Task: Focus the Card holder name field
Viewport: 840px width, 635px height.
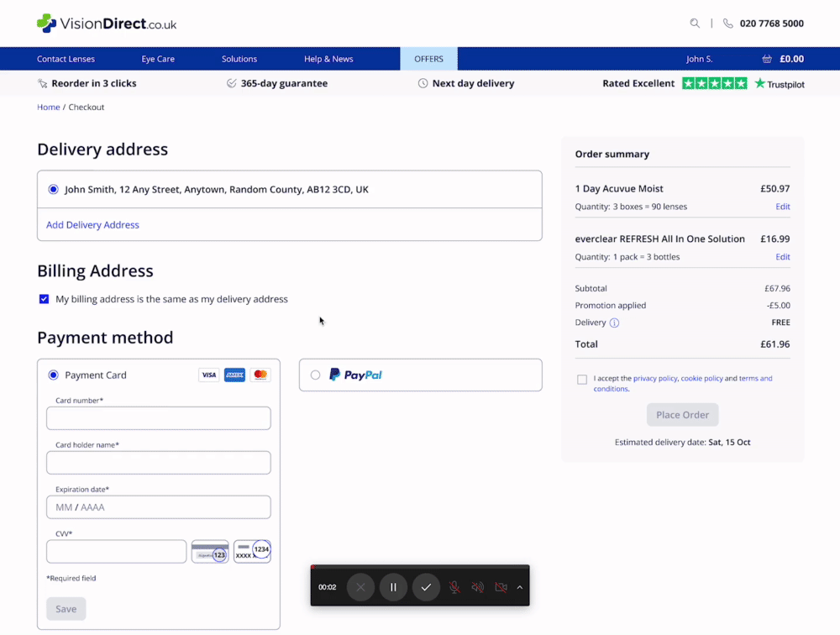Action: 159,463
